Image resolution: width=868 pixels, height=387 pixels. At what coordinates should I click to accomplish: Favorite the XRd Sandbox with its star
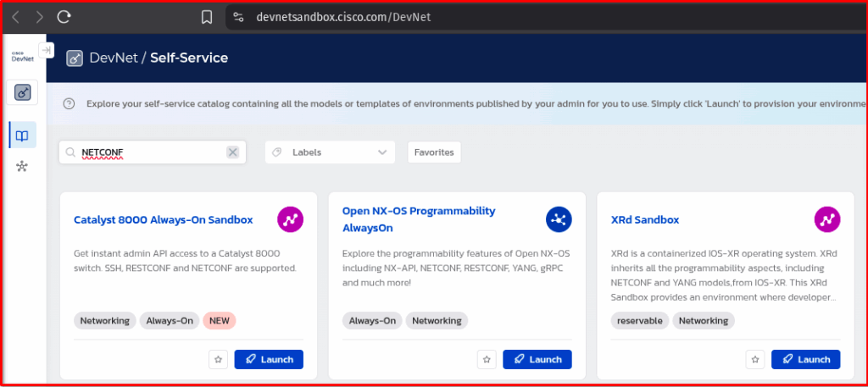pyautogui.click(x=755, y=359)
